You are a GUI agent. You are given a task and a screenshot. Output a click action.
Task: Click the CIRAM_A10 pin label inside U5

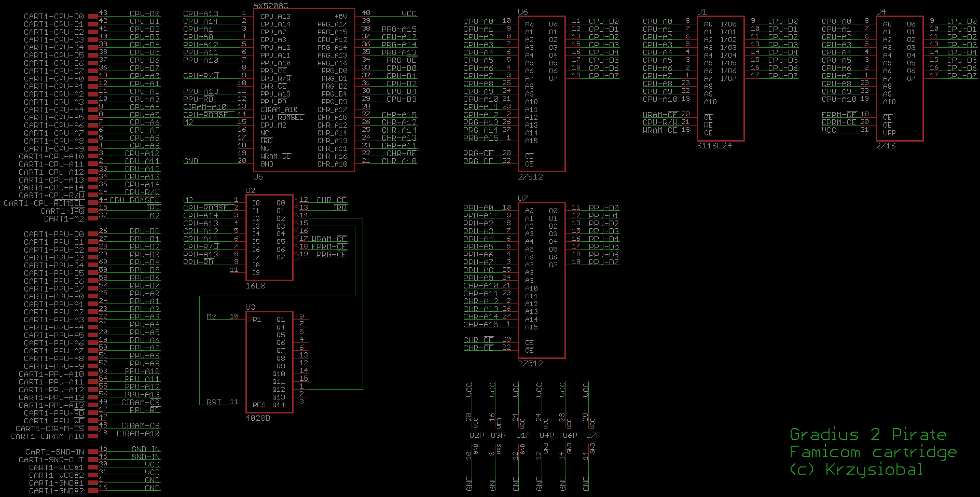[279, 110]
